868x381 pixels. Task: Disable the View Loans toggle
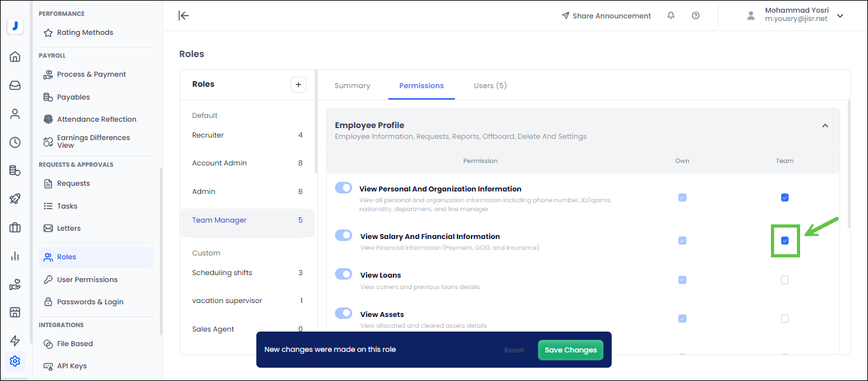point(343,274)
